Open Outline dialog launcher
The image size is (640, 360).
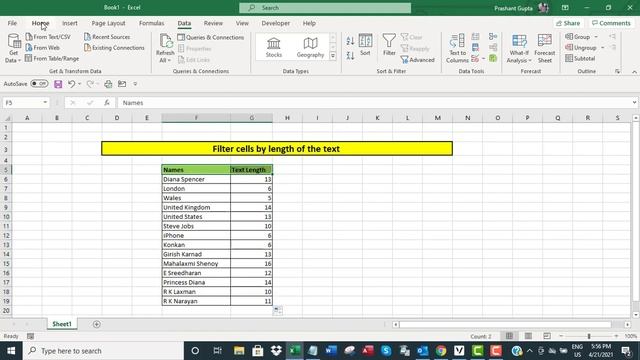point(617,71)
